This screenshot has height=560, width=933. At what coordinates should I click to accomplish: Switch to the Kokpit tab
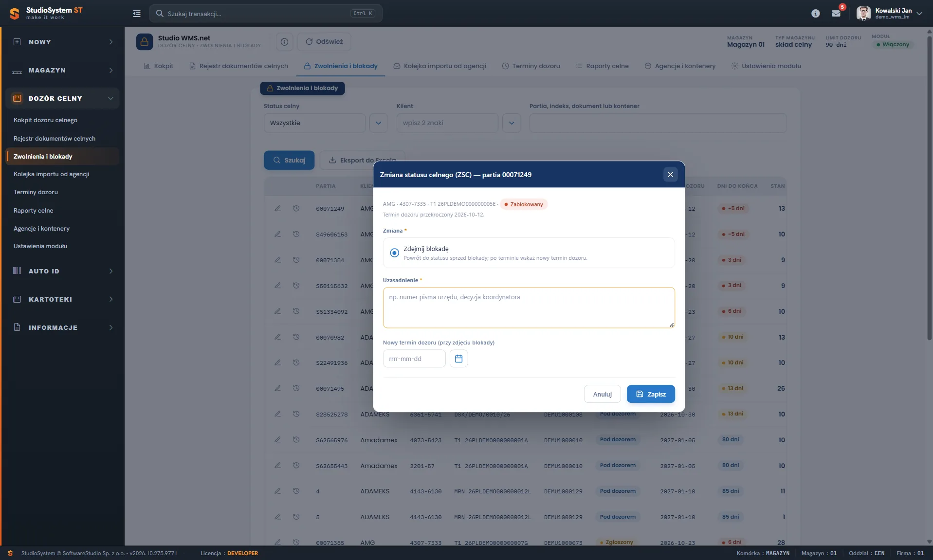159,66
